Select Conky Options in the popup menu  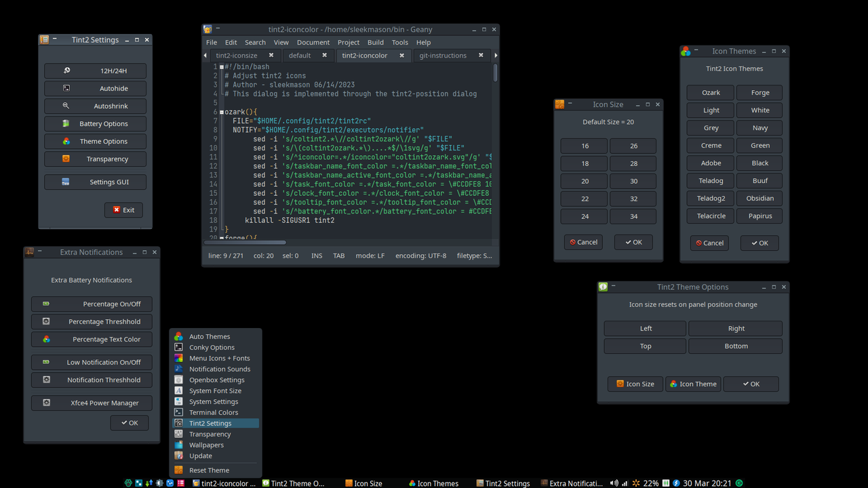click(214, 347)
